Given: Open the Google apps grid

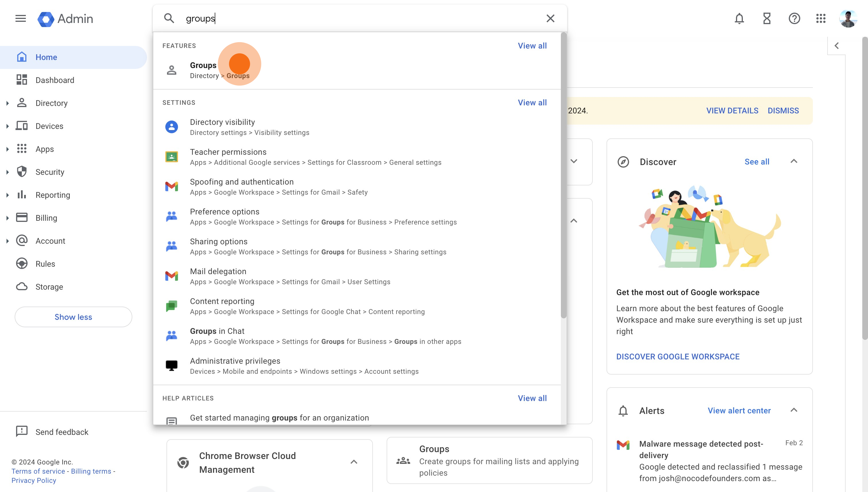Looking at the screenshot, I should (821, 18).
